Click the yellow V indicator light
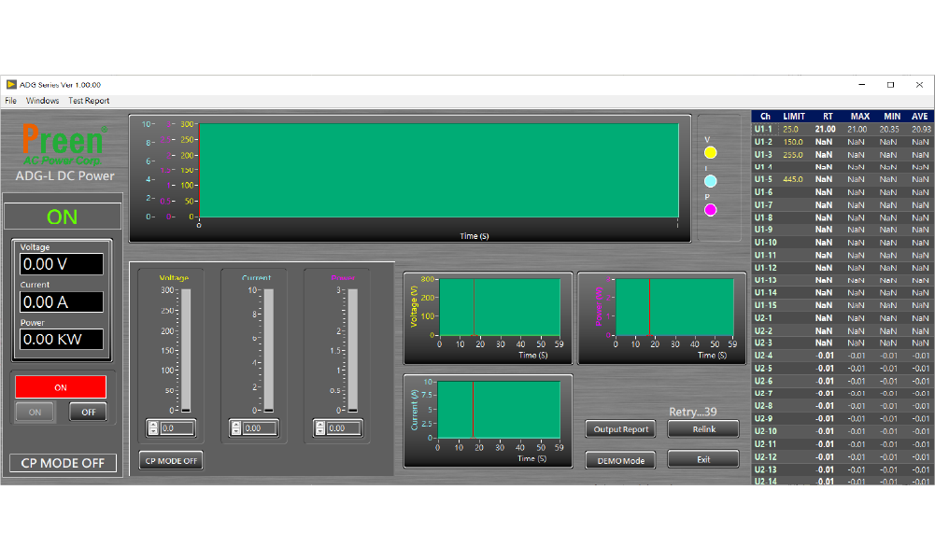935x560 pixels. (710, 152)
